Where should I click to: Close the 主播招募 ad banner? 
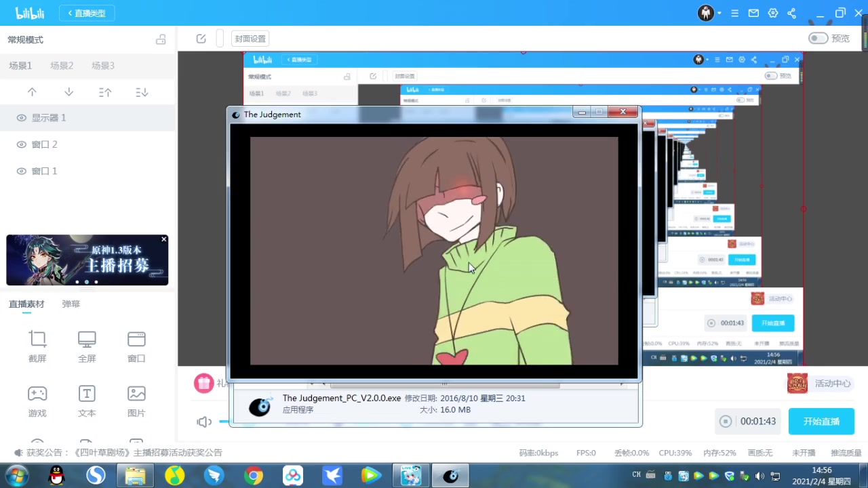pyautogui.click(x=163, y=239)
